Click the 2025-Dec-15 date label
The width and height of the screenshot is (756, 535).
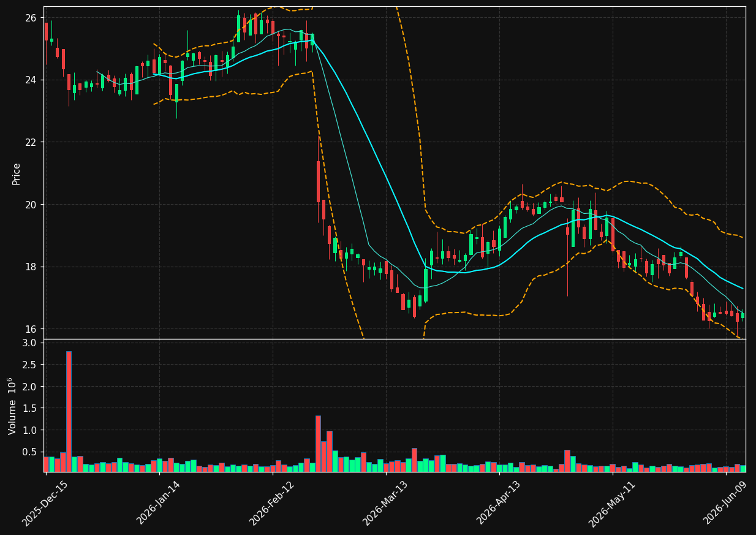45,503
